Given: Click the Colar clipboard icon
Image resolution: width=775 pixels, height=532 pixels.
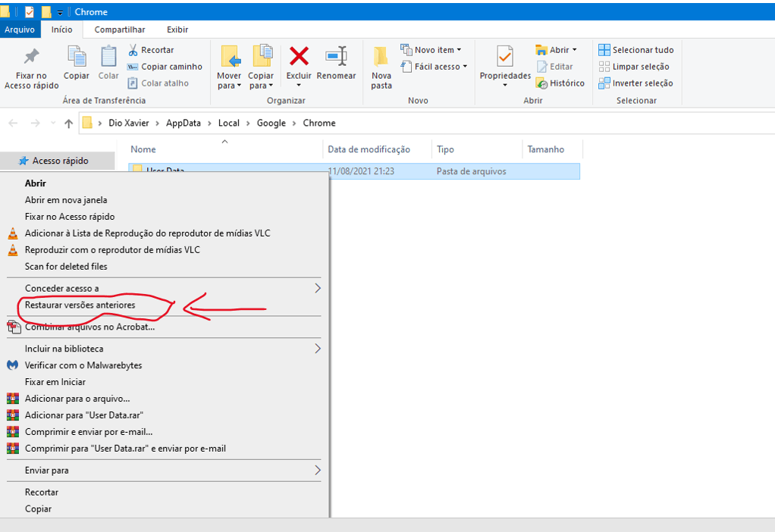Looking at the screenshot, I should pos(108,56).
